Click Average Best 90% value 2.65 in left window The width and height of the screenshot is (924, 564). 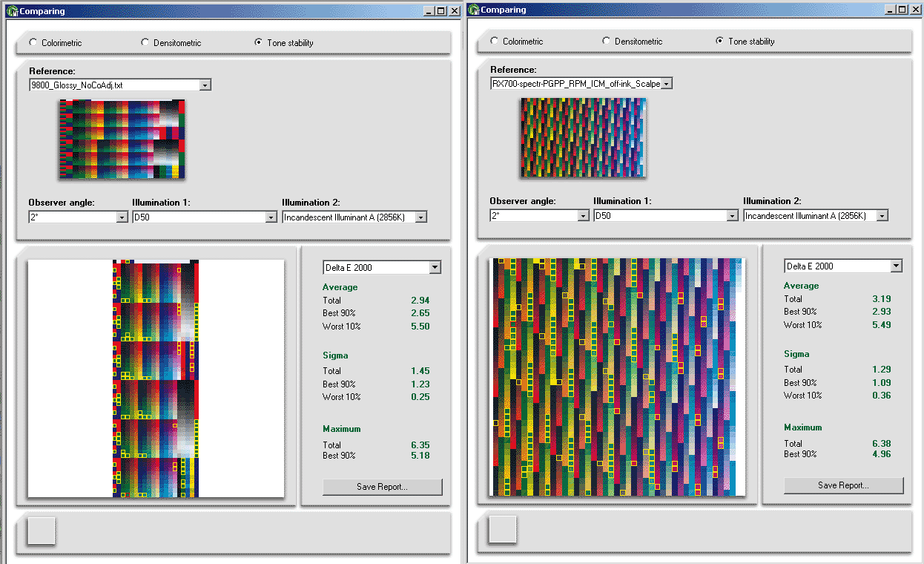coord(420,313)
